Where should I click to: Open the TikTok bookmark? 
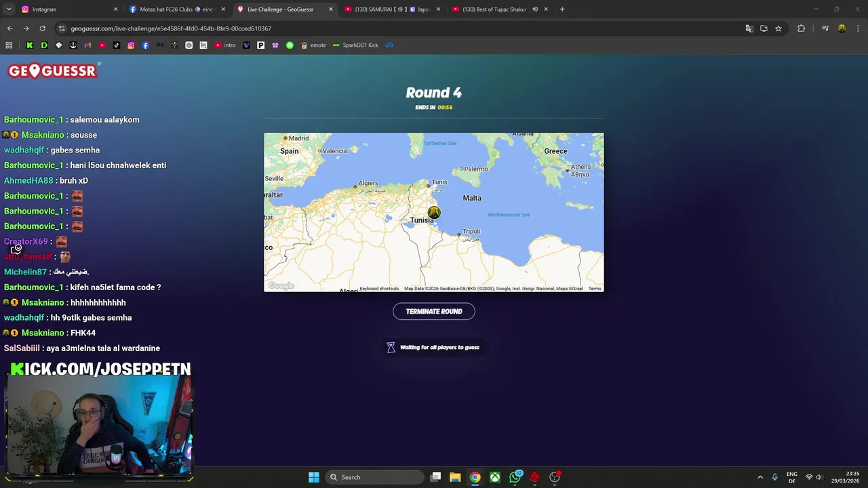pos(117,45)
